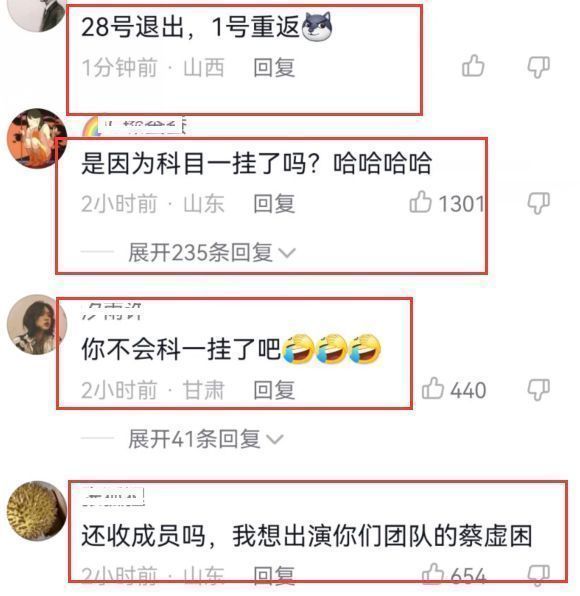Expand 展开235条回复 replies
Image resolution: width=580 pixels, height=596 pixels.
click(212, 252)
